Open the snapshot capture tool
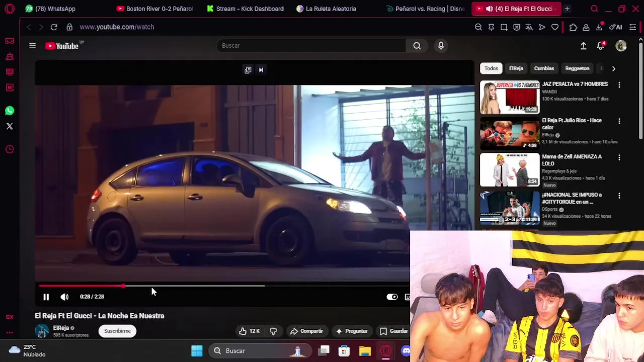Screen dimensions: 644x362 504,27
